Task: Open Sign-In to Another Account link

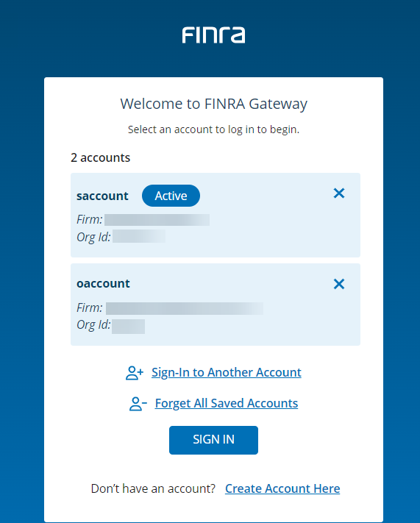Action: [x=226, y=372]
